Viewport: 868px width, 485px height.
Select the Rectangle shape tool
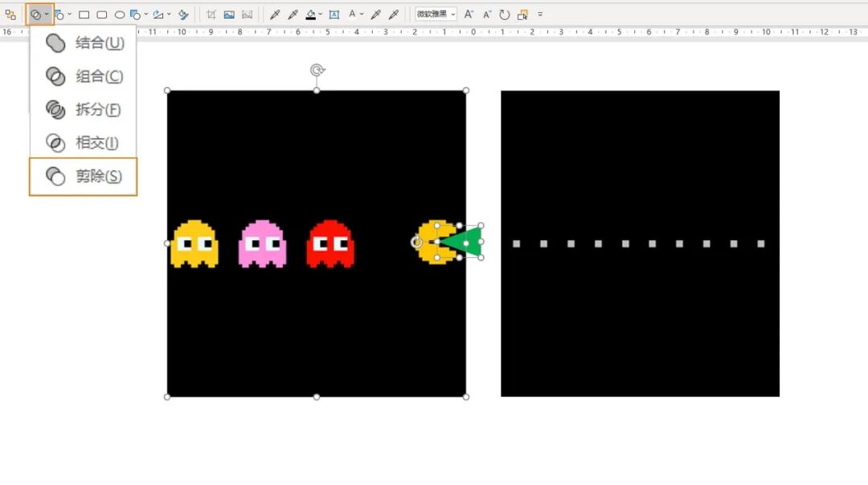[x=84, y=15]
